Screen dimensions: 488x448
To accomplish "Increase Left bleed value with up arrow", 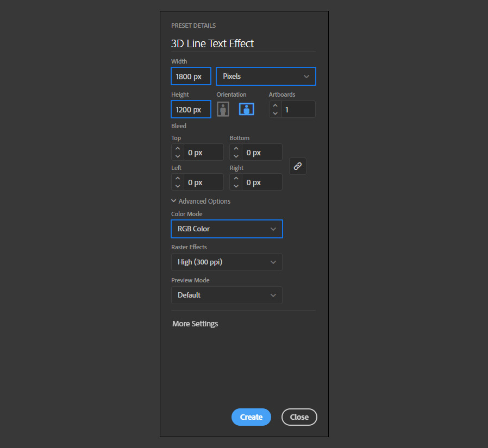I will click(178, 179).
